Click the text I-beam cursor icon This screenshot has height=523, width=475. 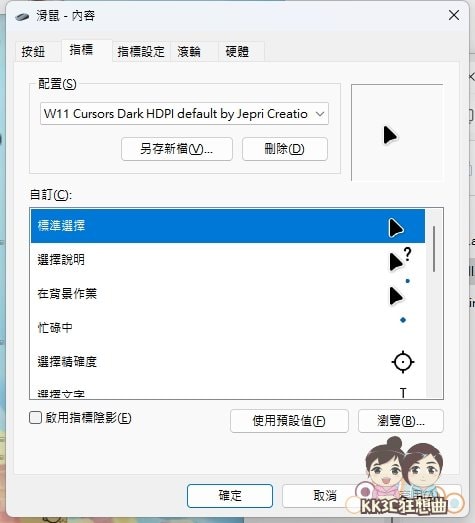[x=403, y=393]
